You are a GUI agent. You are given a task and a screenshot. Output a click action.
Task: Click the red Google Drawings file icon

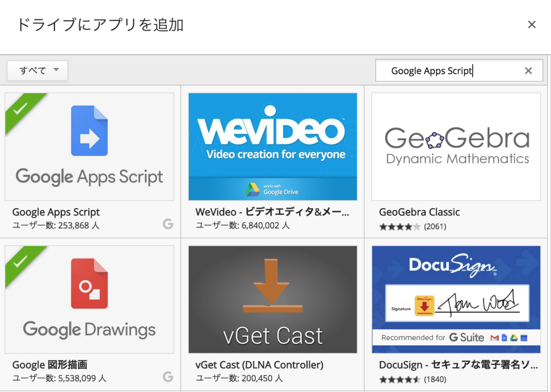(x=89, y=283)
